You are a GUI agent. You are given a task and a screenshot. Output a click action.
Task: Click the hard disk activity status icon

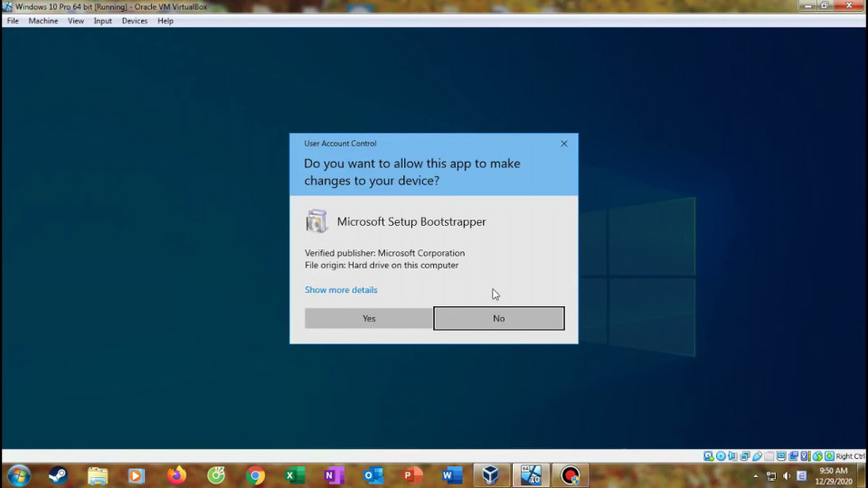click(709, 456)
